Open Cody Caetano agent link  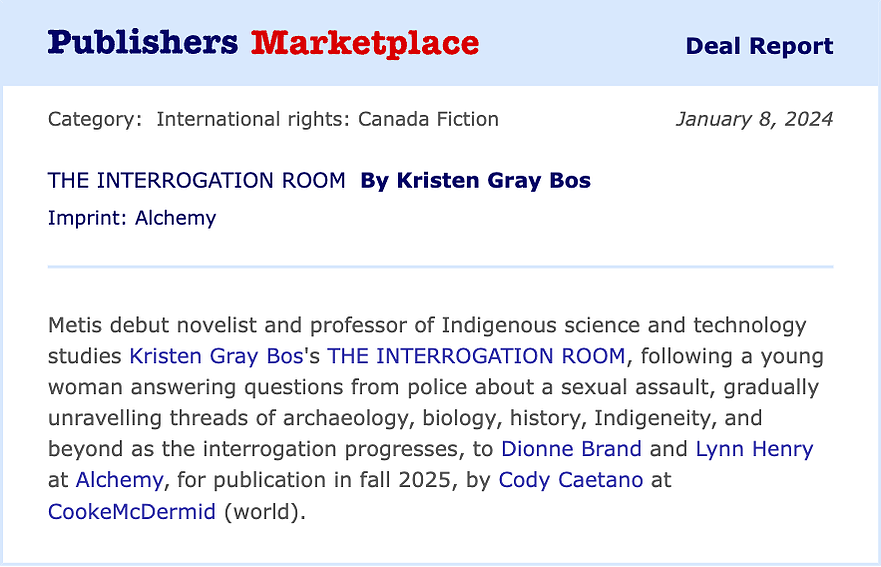(x=570, y=480)
